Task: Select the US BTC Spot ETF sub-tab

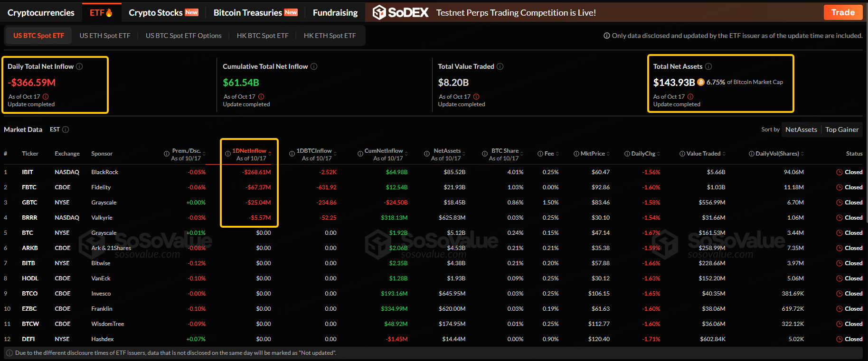Action: pos(38,36)
